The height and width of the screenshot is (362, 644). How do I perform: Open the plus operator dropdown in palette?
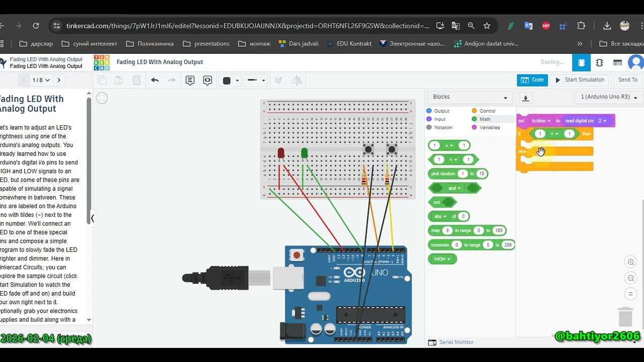[449, 145]
